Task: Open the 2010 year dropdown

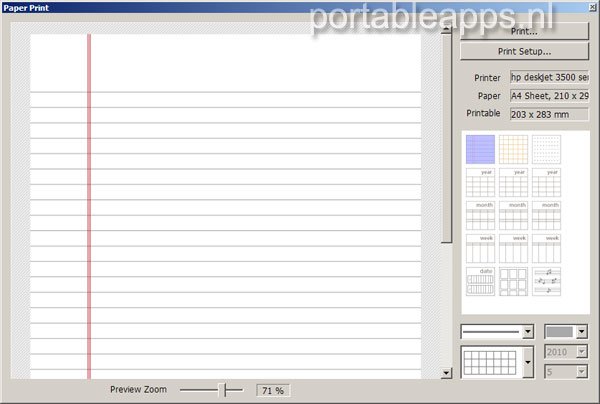Action: coord(581,351)
